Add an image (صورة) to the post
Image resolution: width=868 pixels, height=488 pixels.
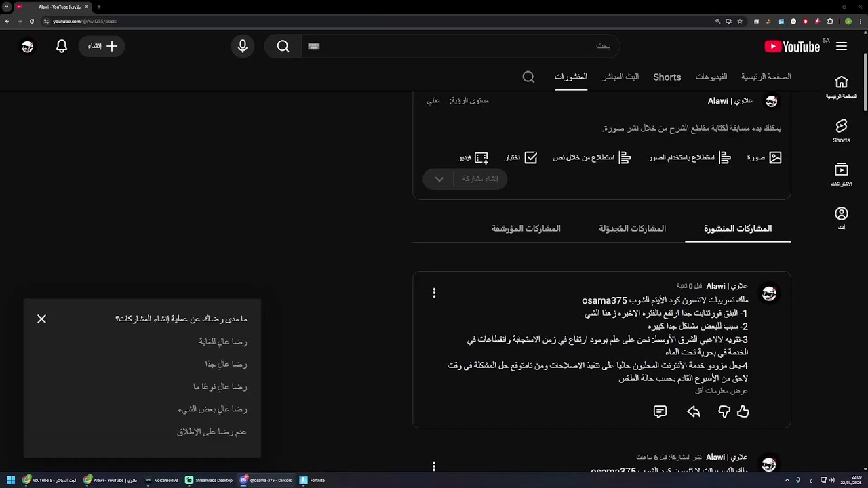(x=764, y=157)
